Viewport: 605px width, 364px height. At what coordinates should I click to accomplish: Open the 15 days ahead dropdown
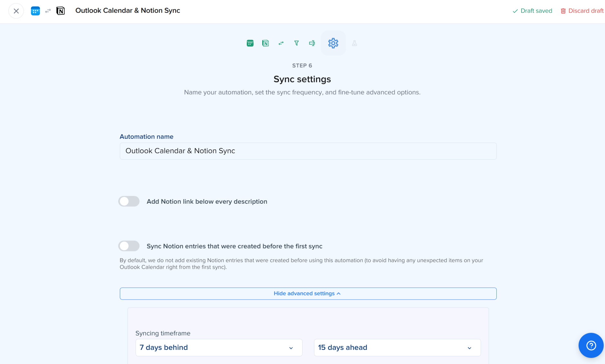tap(398, 348)
